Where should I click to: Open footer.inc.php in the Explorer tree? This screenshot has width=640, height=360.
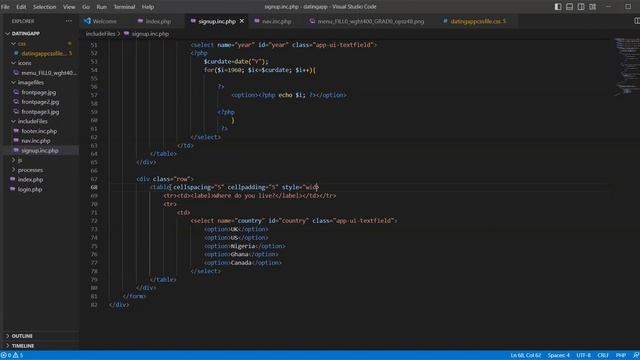pyautogui.click(x=39, y=131)
